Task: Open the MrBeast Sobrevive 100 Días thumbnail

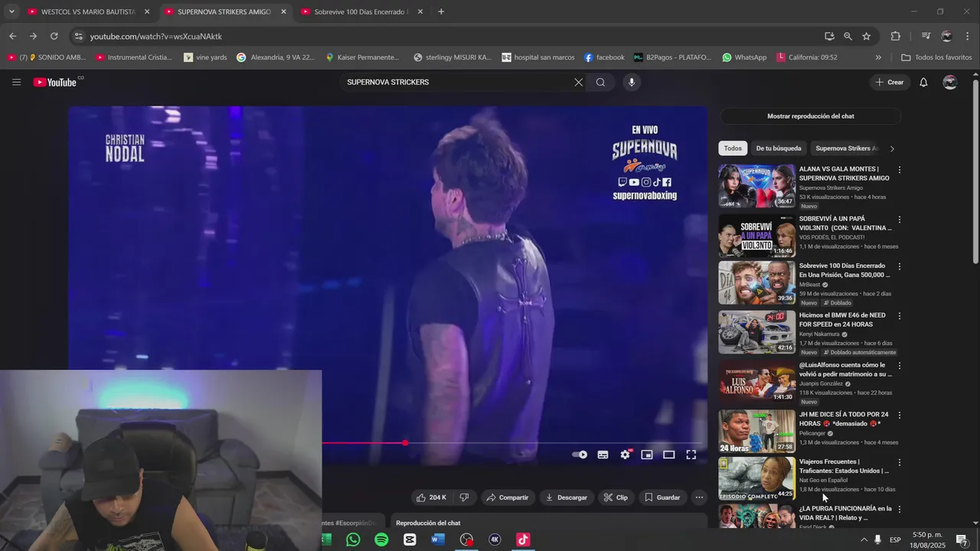Action: [x=756, y=282]
